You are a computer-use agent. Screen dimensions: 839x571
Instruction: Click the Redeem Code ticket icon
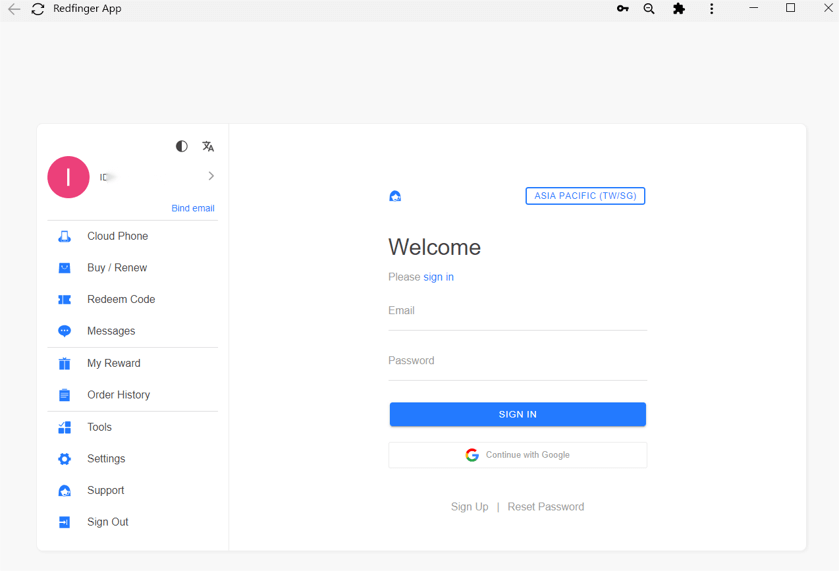click(64, 299)
